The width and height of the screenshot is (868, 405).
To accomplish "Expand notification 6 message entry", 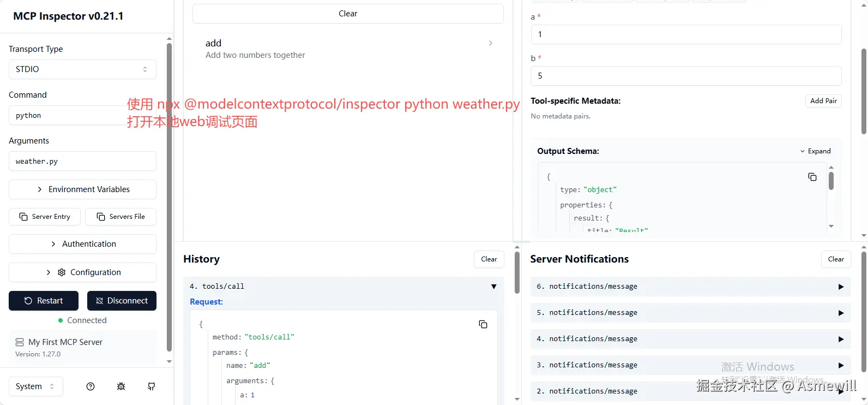I will pos(841,287).
